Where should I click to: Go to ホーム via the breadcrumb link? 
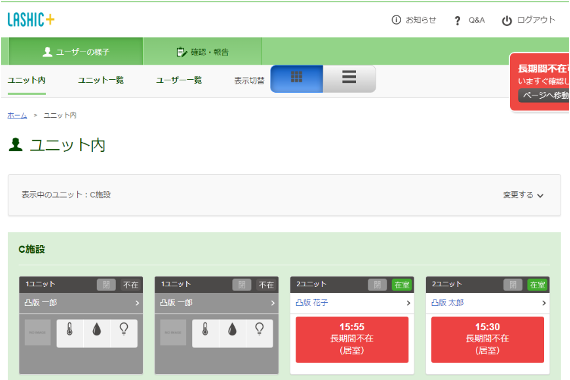pyautogui.click(x=17, y=116)
